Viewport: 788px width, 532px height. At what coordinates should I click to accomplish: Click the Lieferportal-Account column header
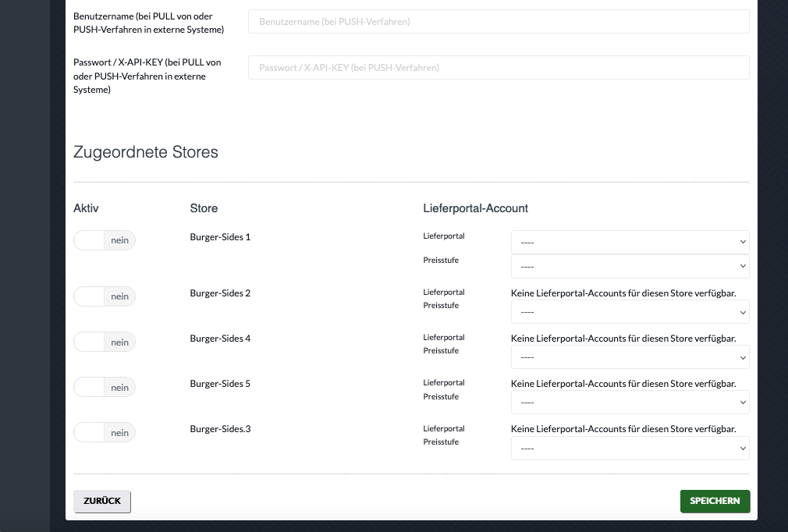coord(475,208)
